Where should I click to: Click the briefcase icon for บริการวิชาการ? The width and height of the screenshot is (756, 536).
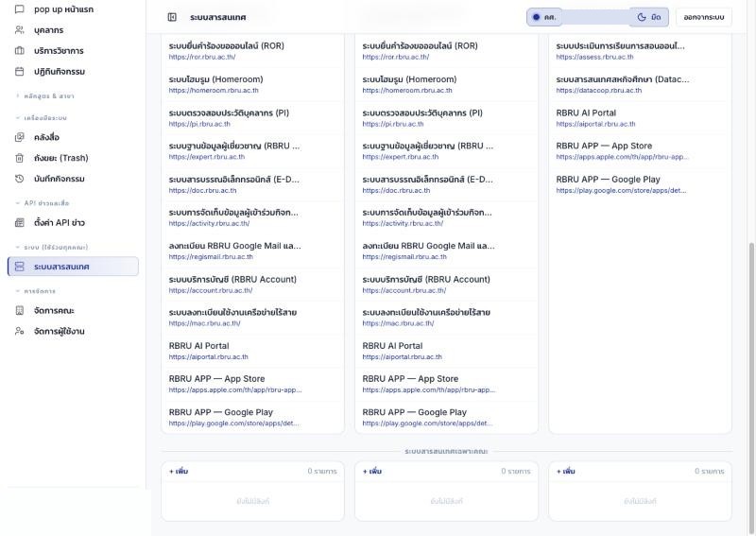pyautogui.click(x=19, y=51)
